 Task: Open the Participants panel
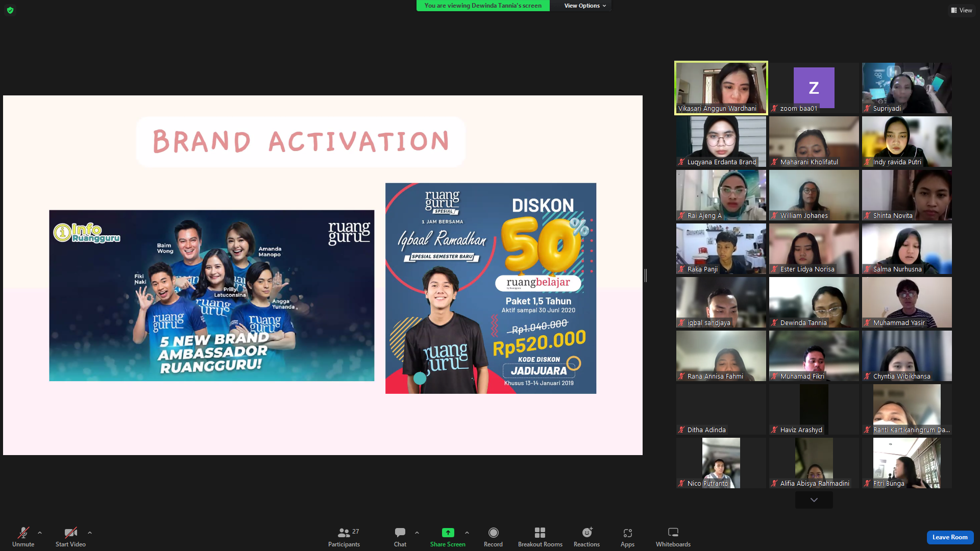click(344, 537)
